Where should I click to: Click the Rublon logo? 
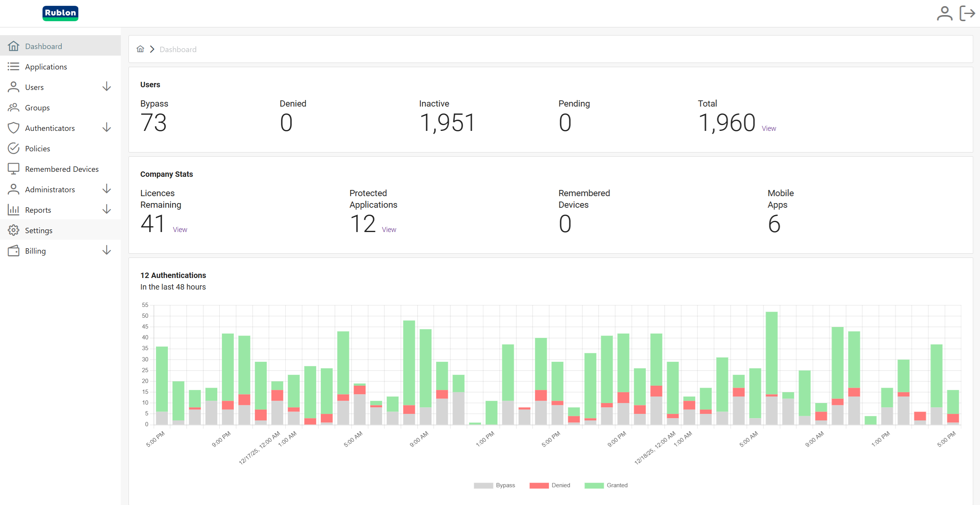pos(60,13)
